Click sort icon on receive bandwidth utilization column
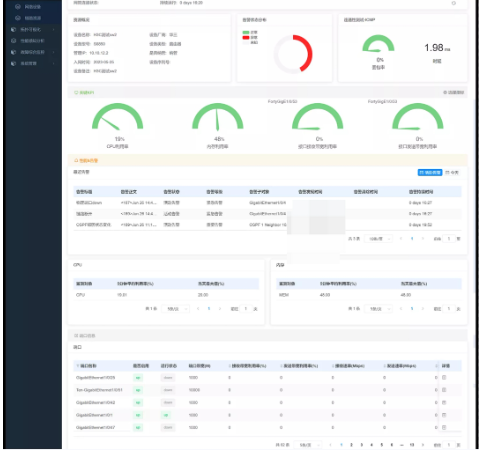Viewport: 481px width, 450px height. [x=230, y=366]
